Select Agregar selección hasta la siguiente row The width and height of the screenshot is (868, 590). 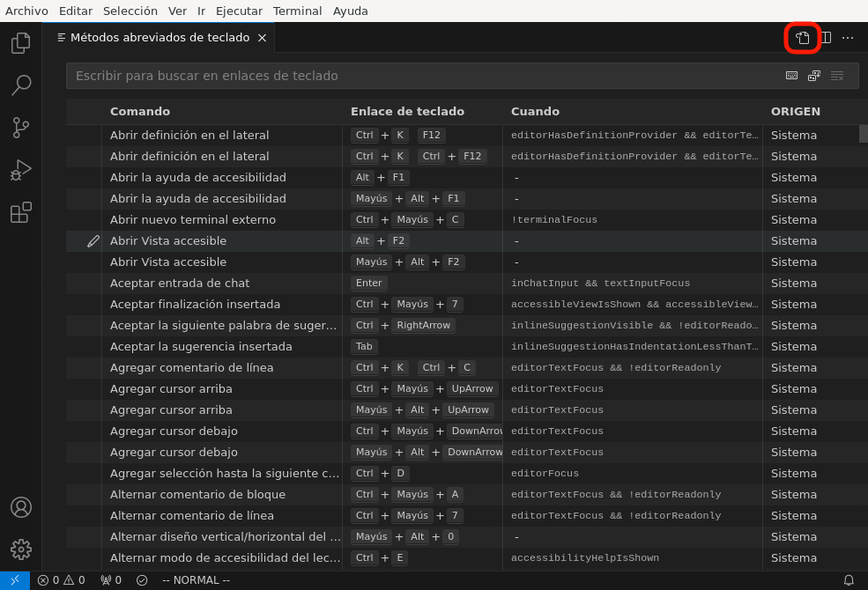click(x=467, y=474)
